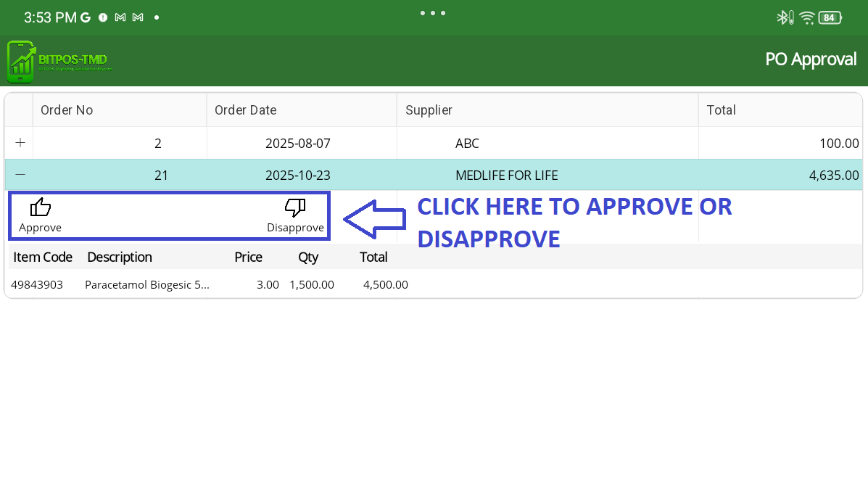
Task: Tap the thumbs-up Approve icon
Action: (x=41, y=208)
